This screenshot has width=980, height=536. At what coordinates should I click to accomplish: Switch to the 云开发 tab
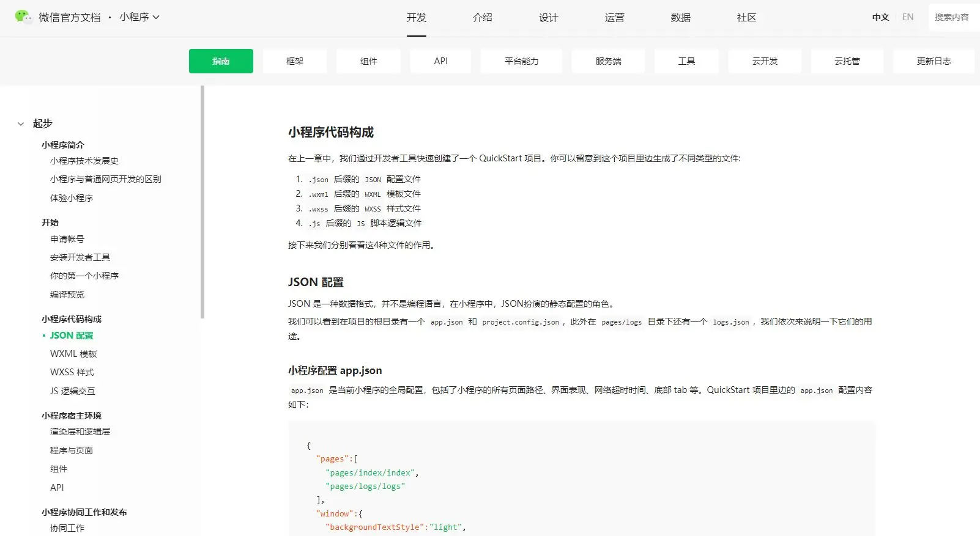pyautogui.click(x=765, y=61)
